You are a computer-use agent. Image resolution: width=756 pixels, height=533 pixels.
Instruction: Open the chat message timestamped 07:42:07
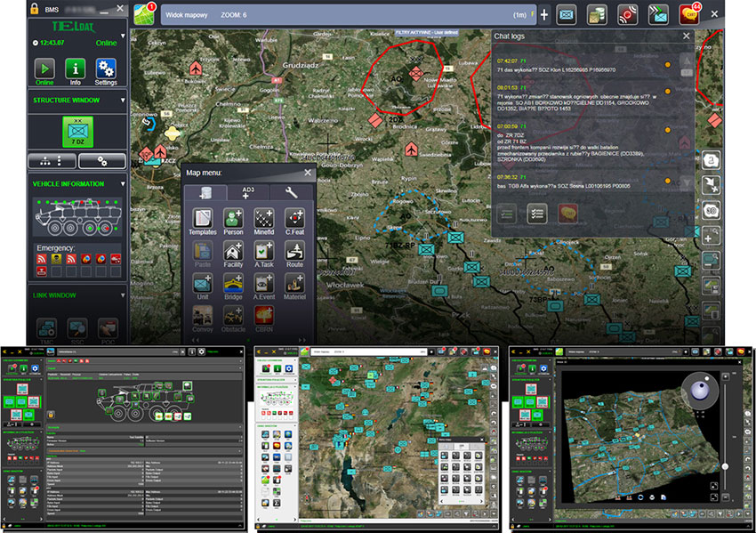(x=584, y=66)
